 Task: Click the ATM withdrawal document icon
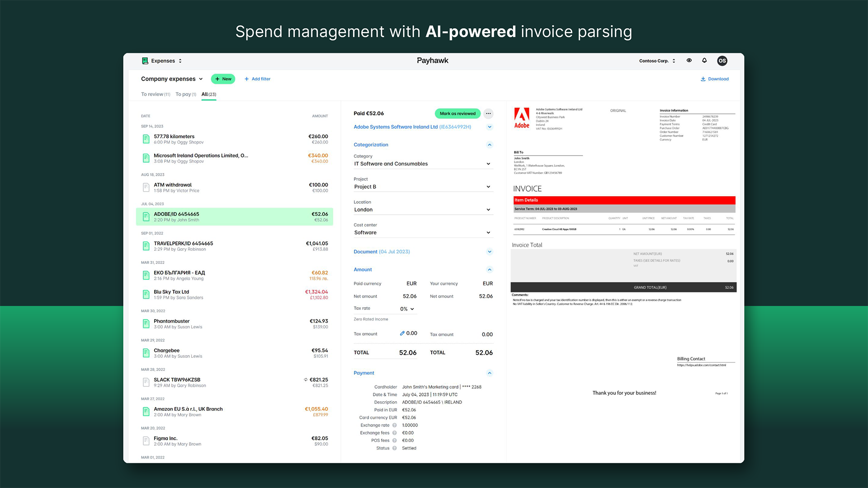[146, 187]
